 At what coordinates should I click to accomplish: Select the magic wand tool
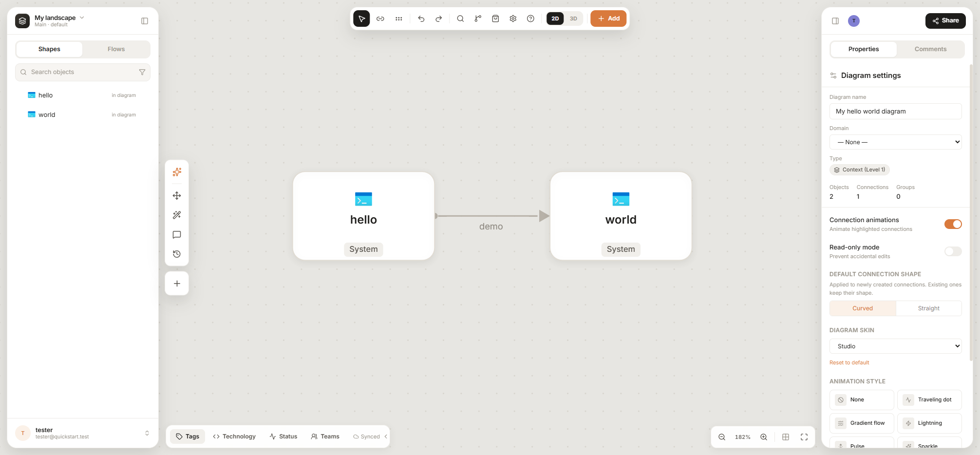pyautogui.click(x=177, y=215)
